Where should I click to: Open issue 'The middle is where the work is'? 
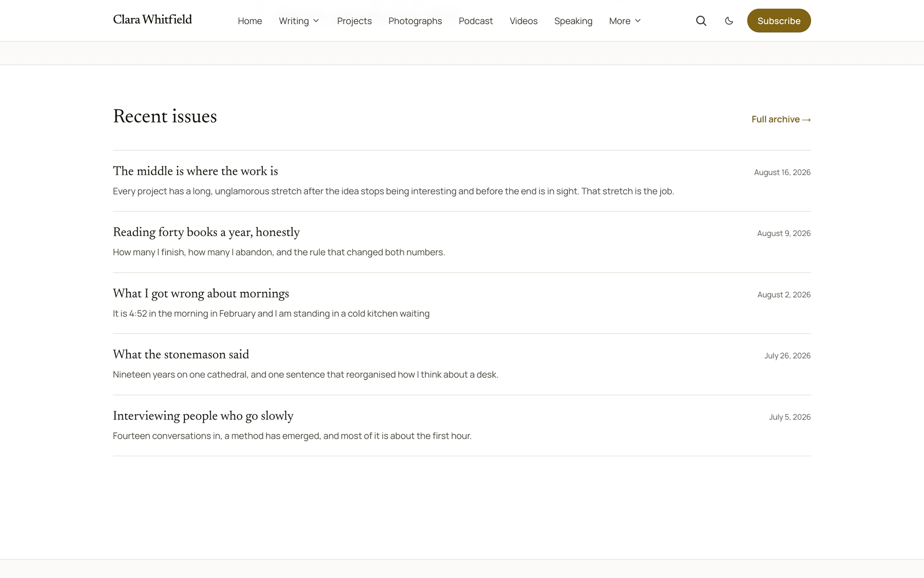(x=195, y=171)
